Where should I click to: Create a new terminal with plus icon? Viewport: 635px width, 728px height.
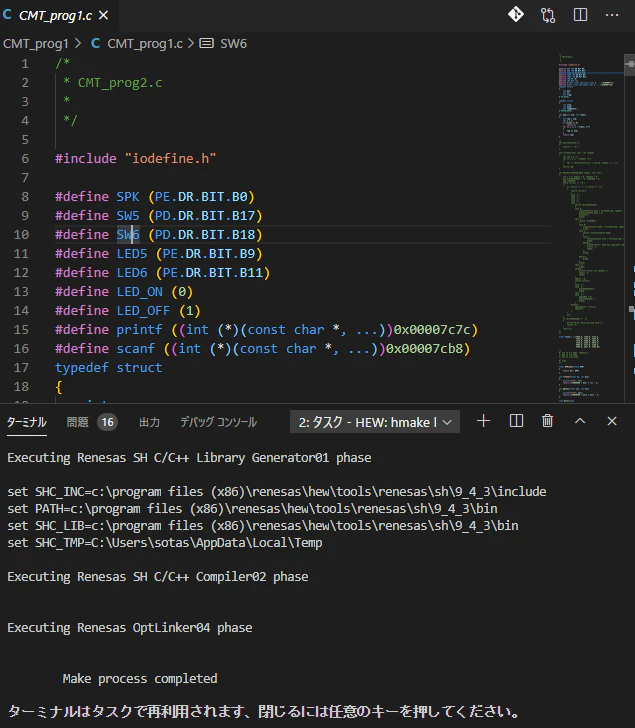pos(483,421)
